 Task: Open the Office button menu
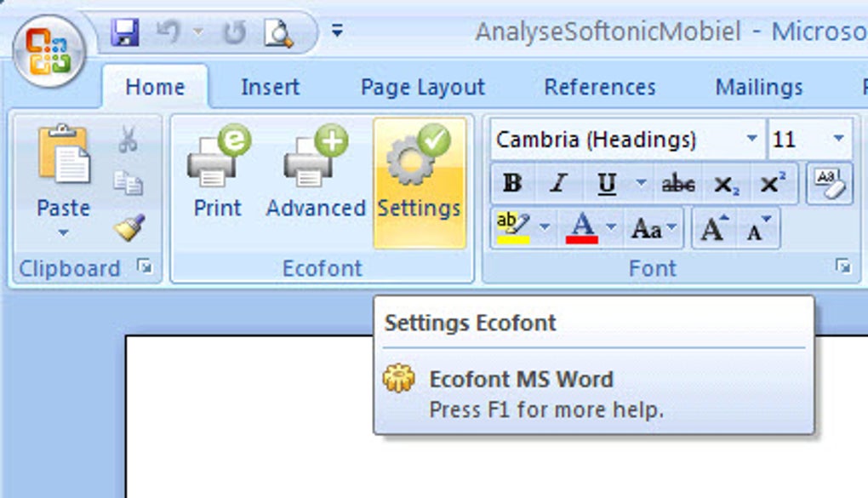[x=49, y=51]
